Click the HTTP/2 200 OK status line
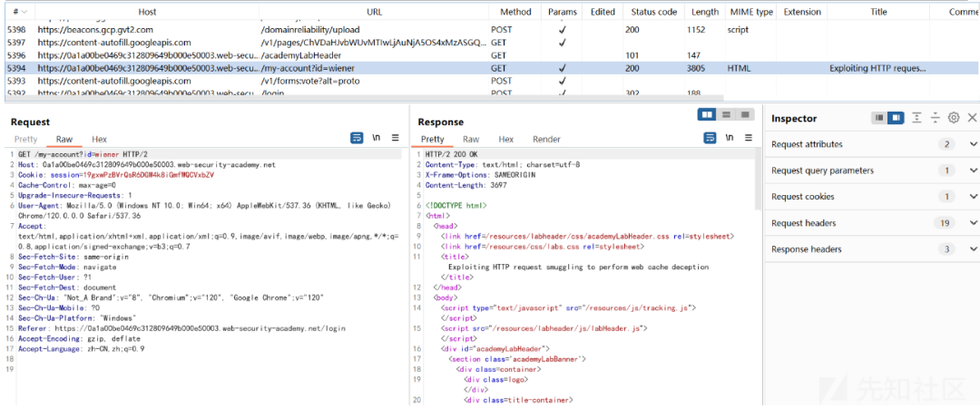Image resolution: width=980 pixels, height=409 pixels. [x=451, y=154]
